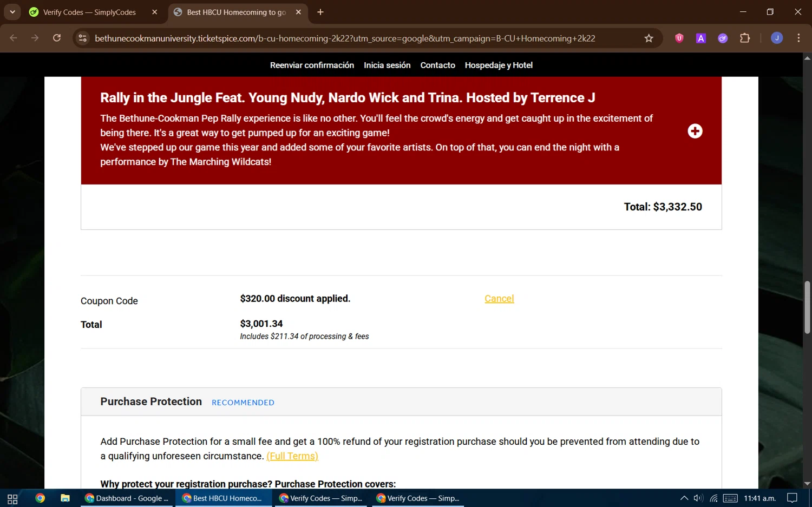Image resolution: width=812 pixels, height=507 pixels.
Task: Open the clock showing 11:41 a.m.
Action: (x=759, y=498)
